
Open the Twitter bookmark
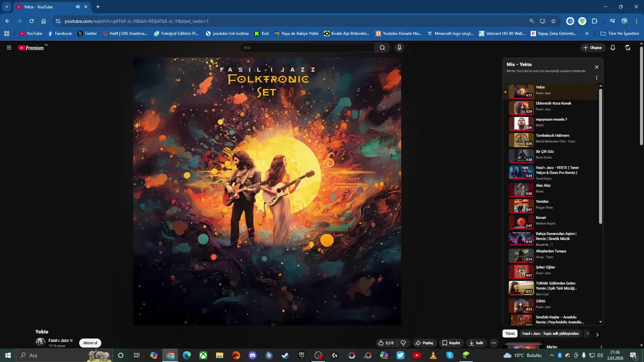(88, 34)
